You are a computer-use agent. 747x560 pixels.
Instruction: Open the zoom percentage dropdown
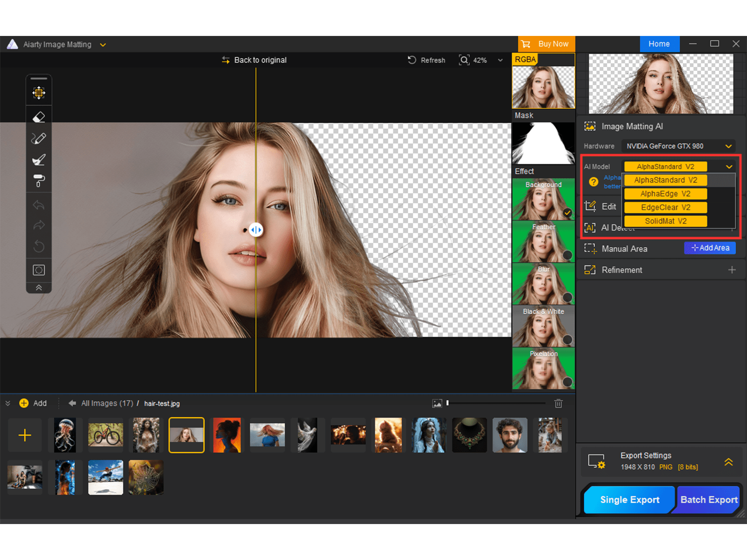click(x=500, y=60)
